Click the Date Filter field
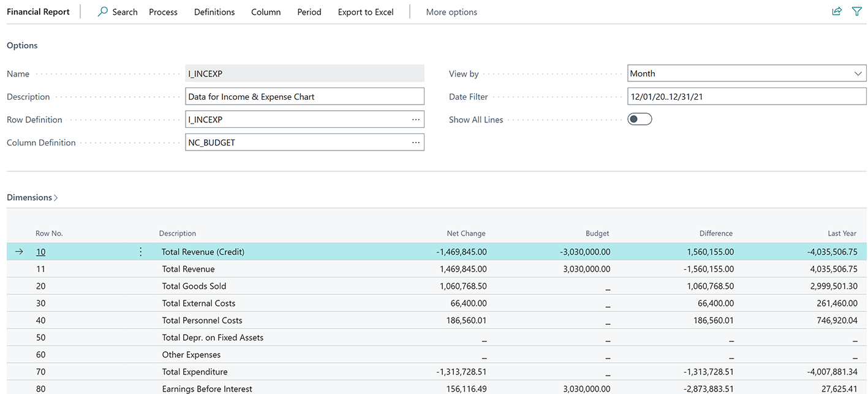868x394 pixels. tap(746, 96)
